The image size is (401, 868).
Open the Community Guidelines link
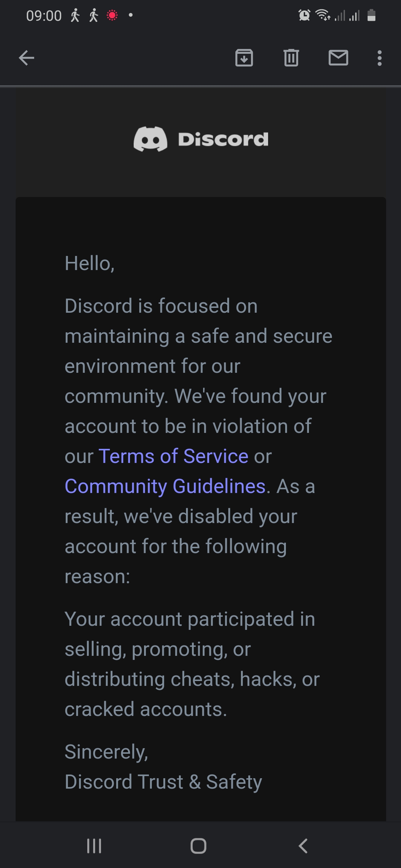[x=165, y=486]
